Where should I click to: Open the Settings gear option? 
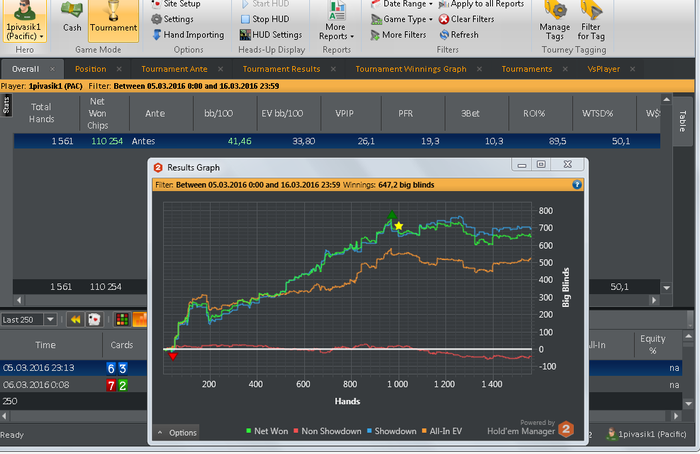(172, 19)
